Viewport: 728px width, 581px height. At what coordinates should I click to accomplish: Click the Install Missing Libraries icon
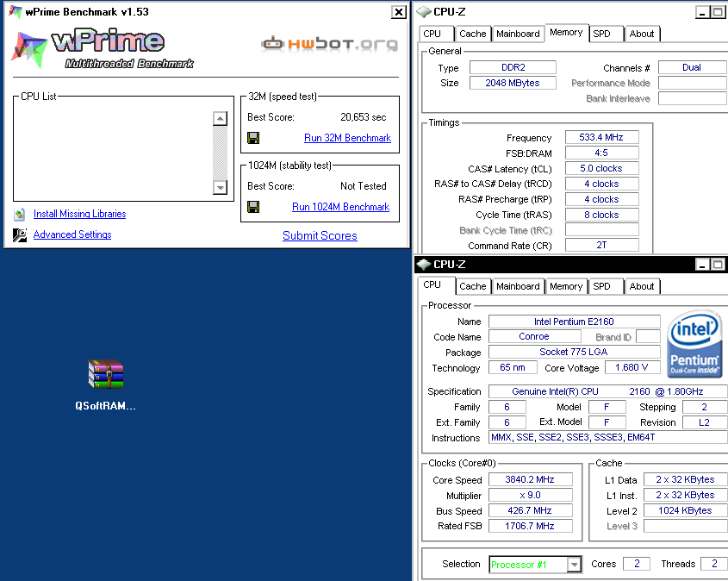[x=19, y=214]
